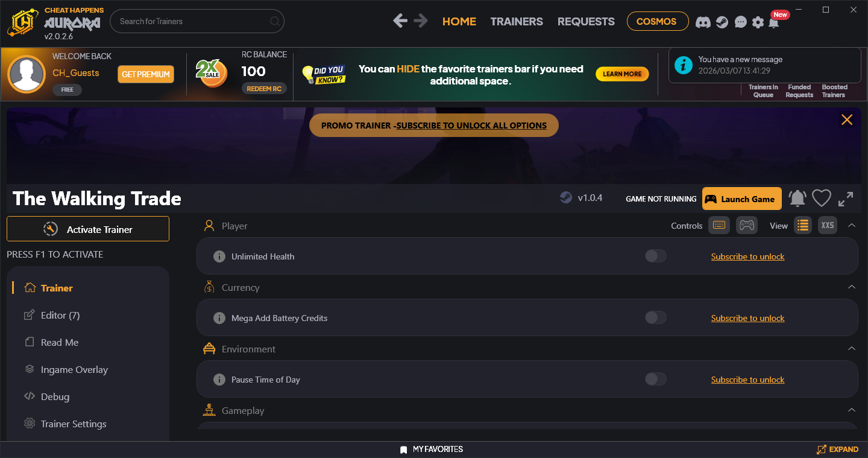
Task: Click Subscribe to unlock for Unlimited Health
Action: pos(747,256)
